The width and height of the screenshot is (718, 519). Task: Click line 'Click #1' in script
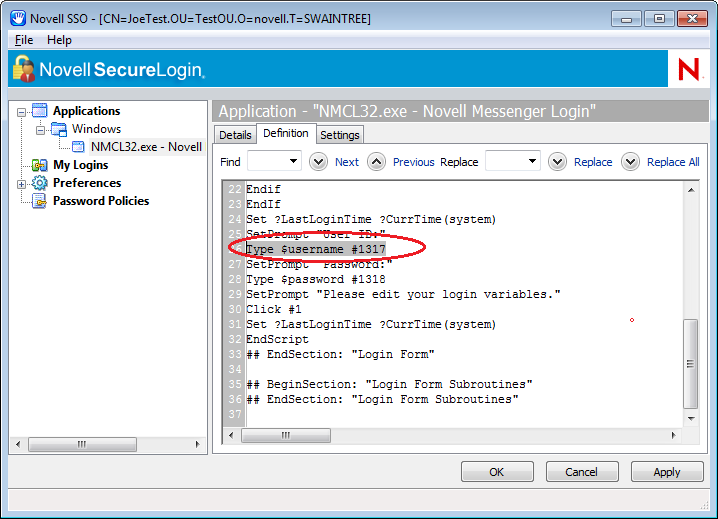[x=274, y=309]
